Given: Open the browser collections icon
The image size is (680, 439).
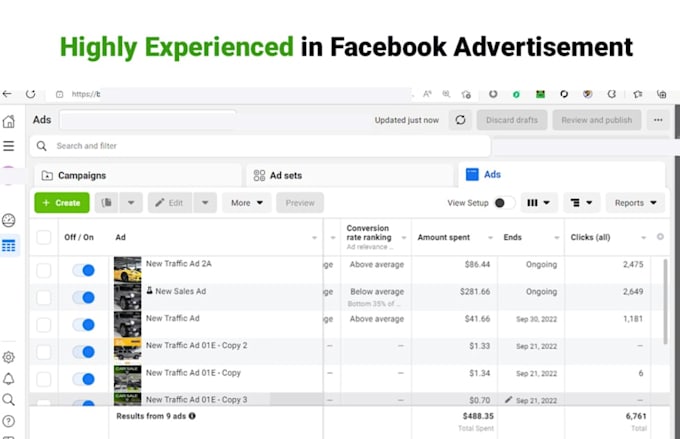Looking at the screenshot, I should pyautogui.click(x=661, y=94).
